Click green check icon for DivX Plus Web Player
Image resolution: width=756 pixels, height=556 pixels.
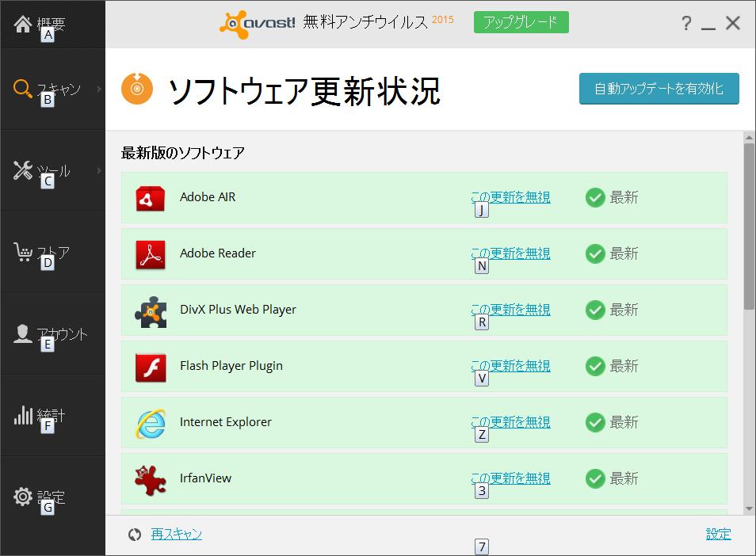click(595, 310)
